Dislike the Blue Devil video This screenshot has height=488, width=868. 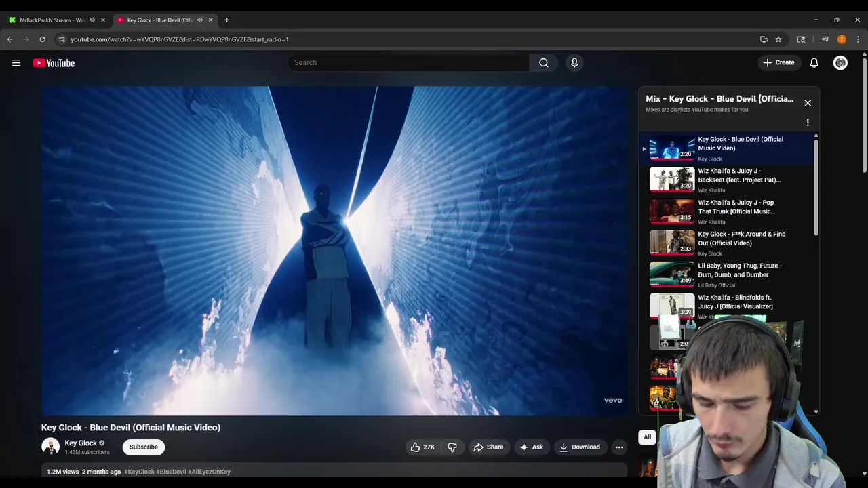452,447
